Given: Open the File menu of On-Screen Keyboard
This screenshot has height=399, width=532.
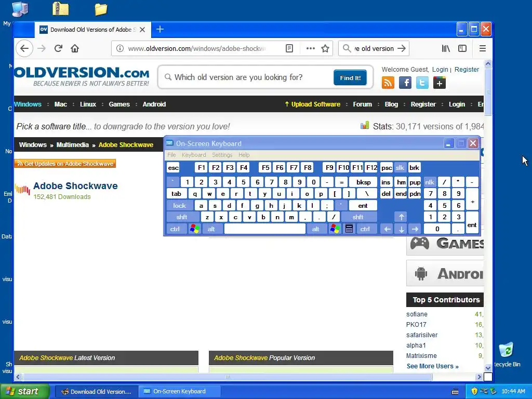Looking at the screenshot, I should pos(171,155).
